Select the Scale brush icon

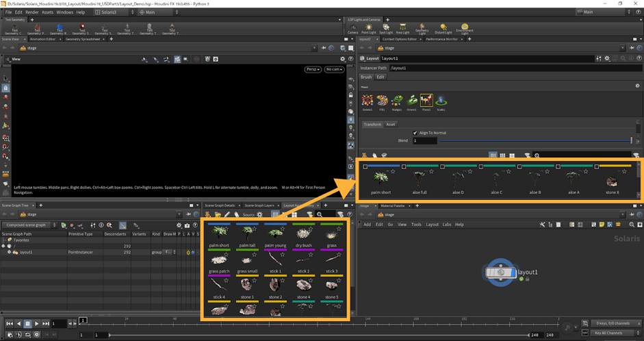[x=441, y=101]
